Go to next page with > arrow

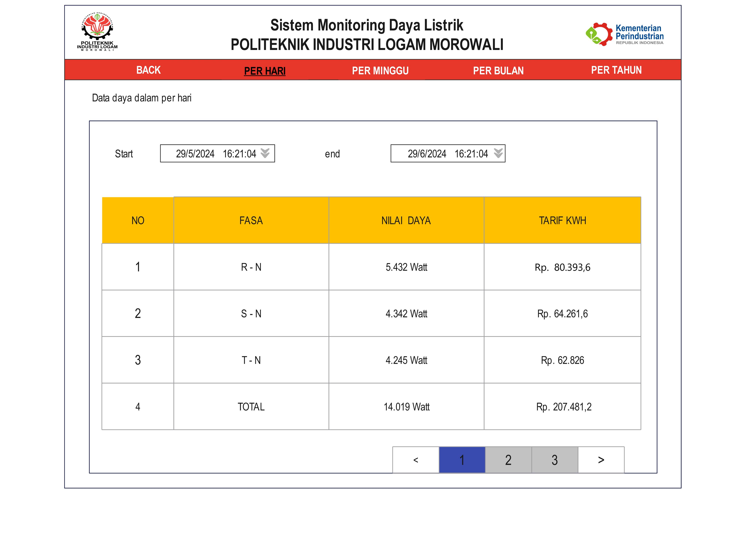[601, 460]
